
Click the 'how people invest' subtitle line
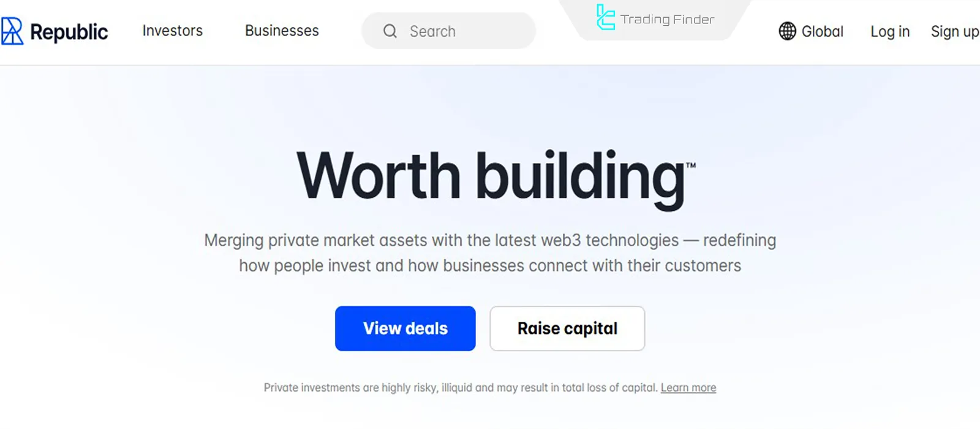[x=490, y=266]
